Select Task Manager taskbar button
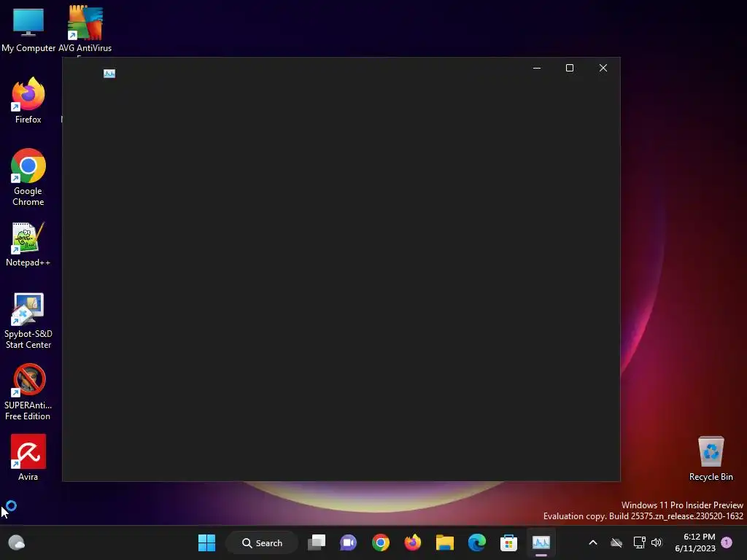 pos(541,542)
